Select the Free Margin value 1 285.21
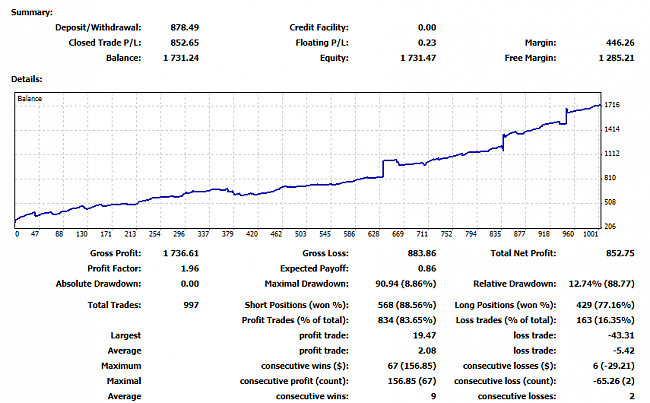This screenshot has width=650, height=403. [616, 58]
